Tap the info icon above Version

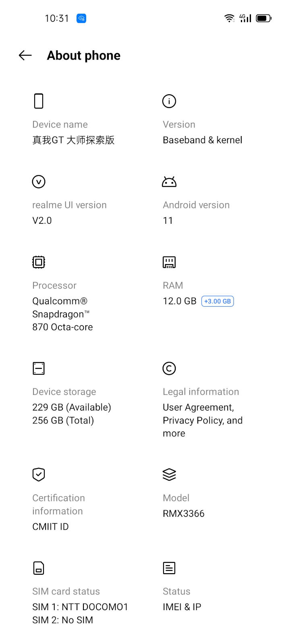point(169,101)
